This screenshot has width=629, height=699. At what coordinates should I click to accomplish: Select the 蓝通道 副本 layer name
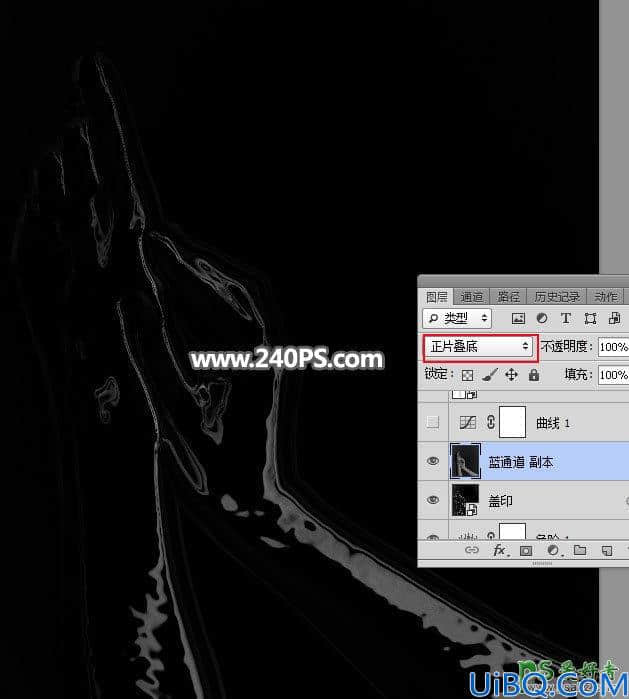click(520, 462)
